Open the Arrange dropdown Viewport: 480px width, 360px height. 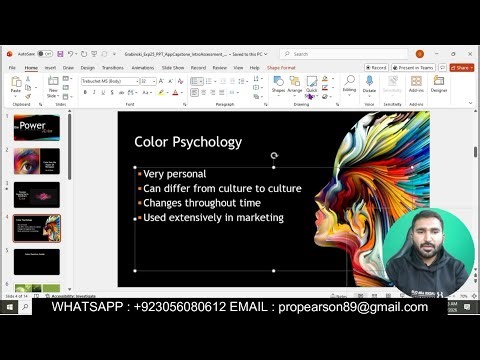click(295, 86)
